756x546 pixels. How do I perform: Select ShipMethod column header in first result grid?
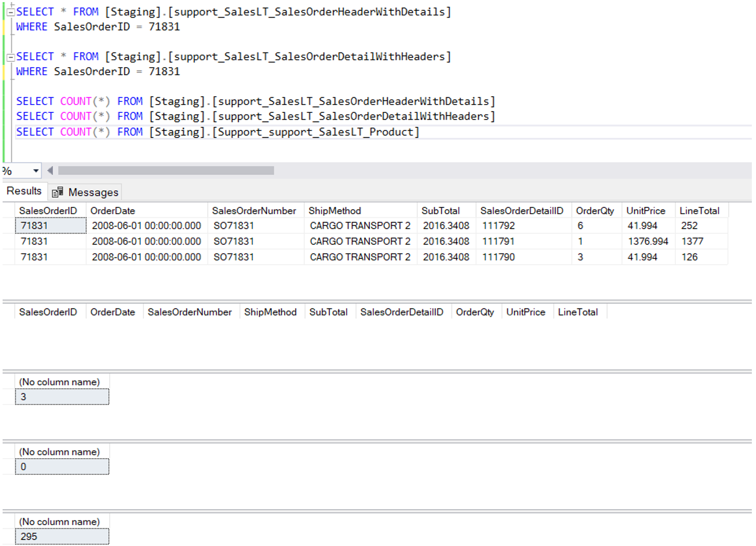[x=335, y=211]
